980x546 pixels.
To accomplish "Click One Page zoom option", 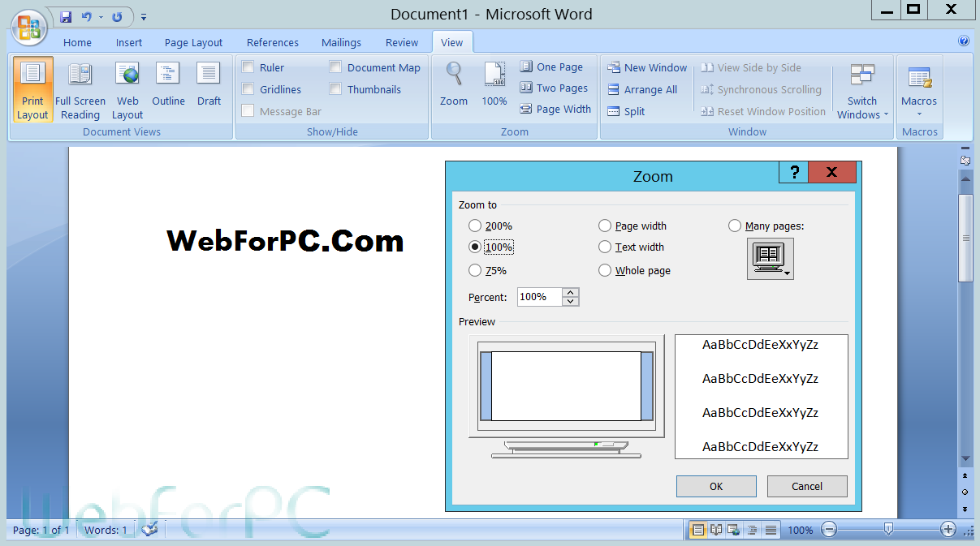I will (x=552, y=67).
